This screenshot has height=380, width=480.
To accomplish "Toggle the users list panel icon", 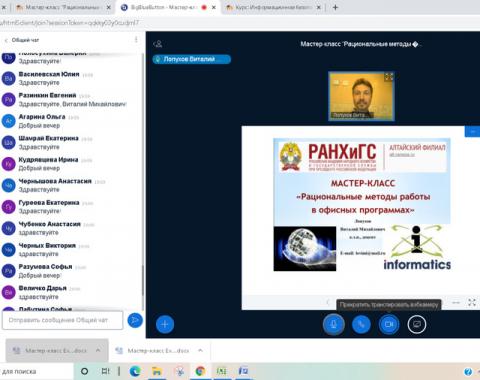I will pos(158,44).
